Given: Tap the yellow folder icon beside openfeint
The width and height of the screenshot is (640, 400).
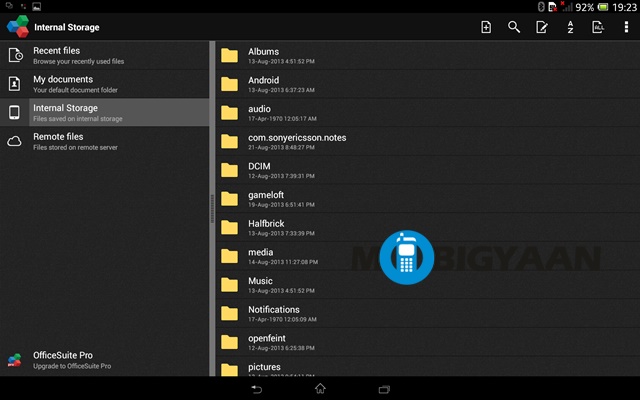Looking at the screenshot, I should (229, 342).
